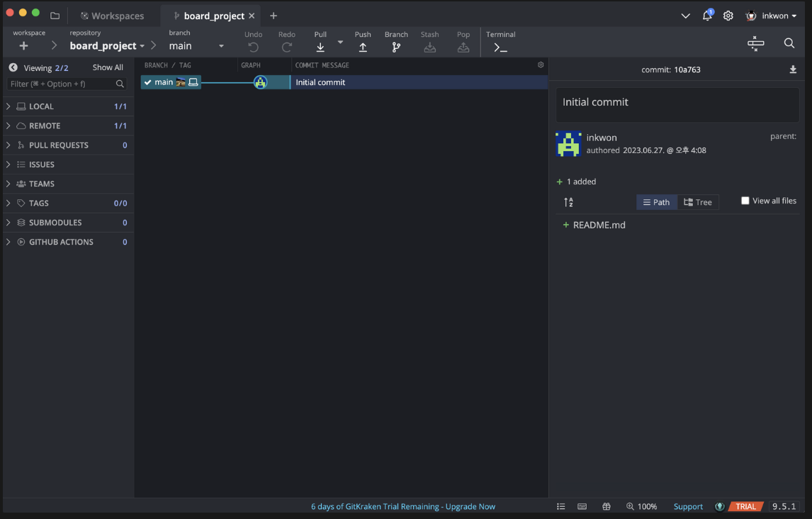Click the folder icon to open repo
This screenshot has height=519, width=812.
(x=55, y=16)
